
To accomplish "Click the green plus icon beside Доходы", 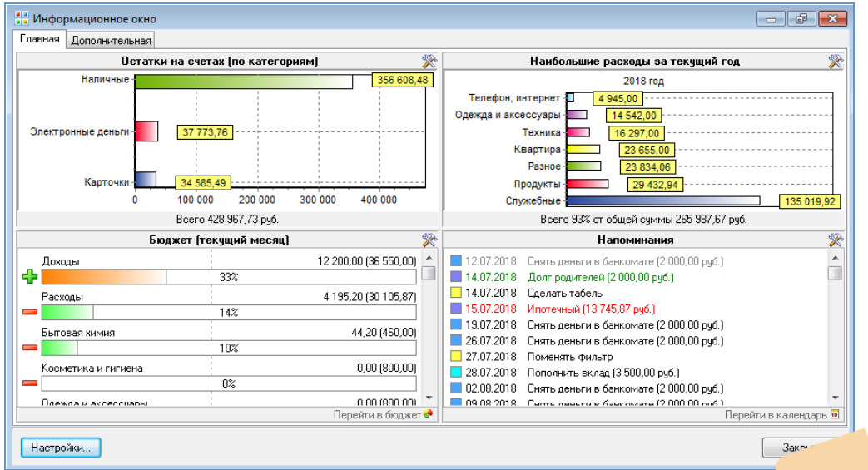I will coord(30,277).
